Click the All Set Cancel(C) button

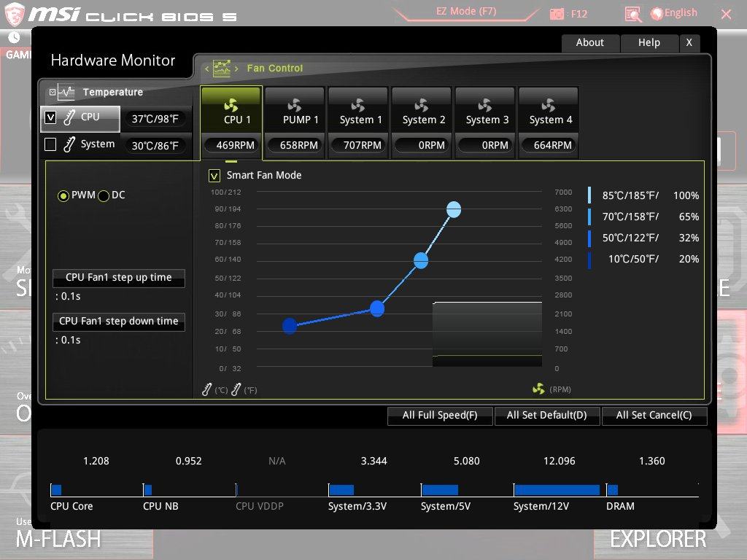[x=654, y=415]
